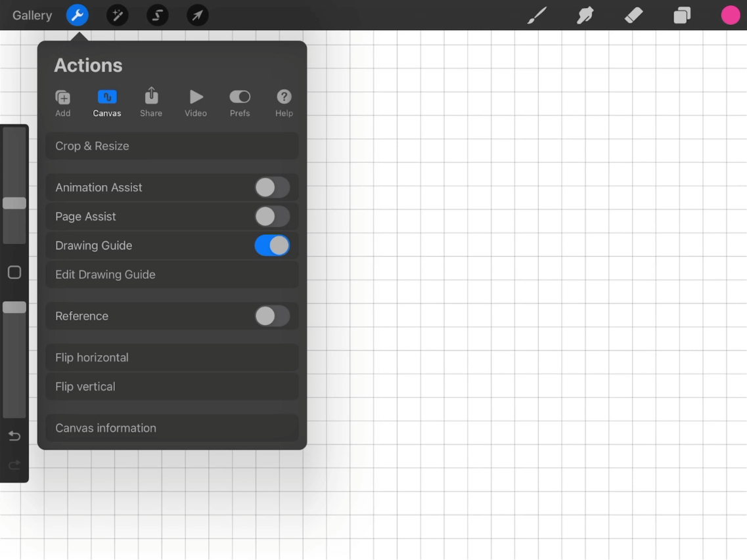This screenshot has height=560, width=747.
Task: Open the Adjustments menu
Action: (117, 15)
